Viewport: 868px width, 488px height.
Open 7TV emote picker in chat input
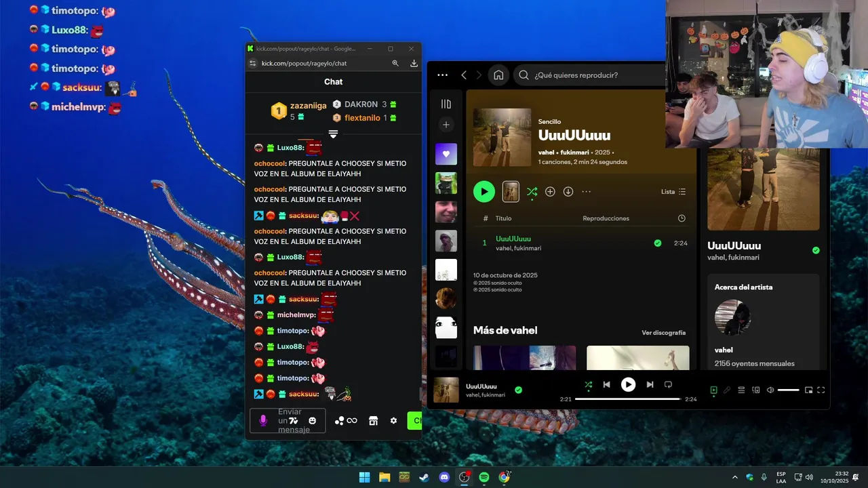293,420
